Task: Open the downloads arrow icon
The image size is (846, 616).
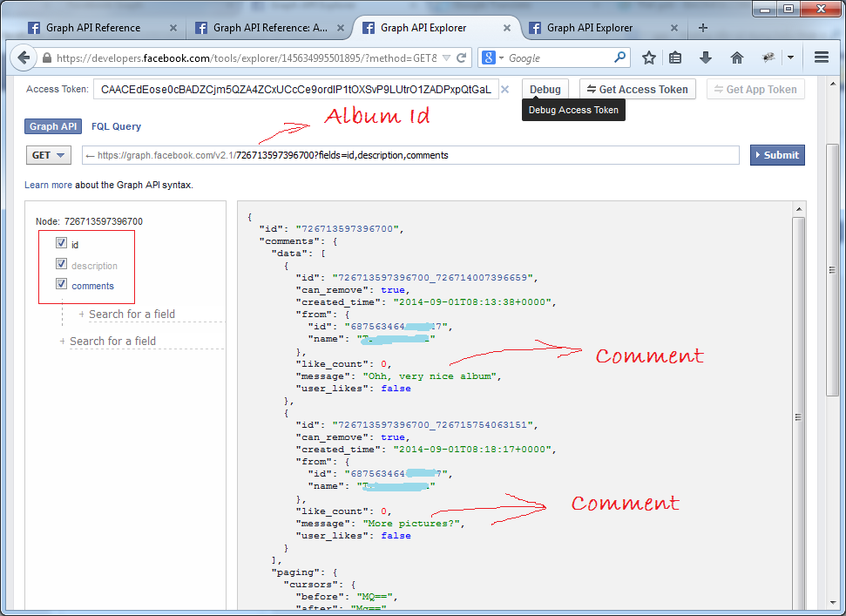Action: tap(705, 58)
